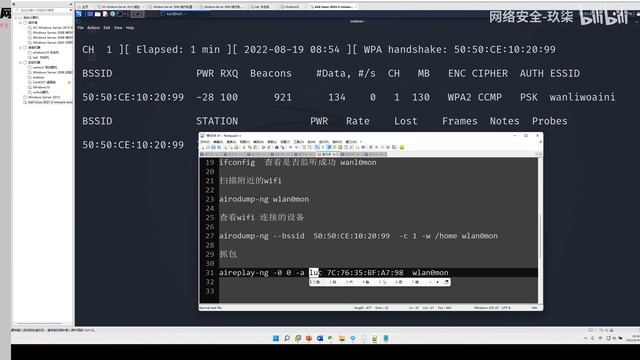Screen dimensions: 640x360
Task: Switch to the Windows10 VM tab
Action: (291, 7)
